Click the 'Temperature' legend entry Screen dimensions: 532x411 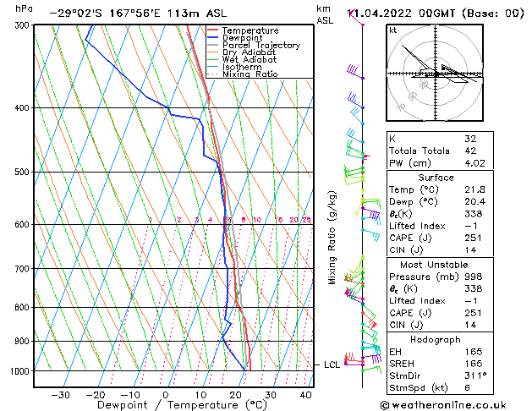point(250,30)
